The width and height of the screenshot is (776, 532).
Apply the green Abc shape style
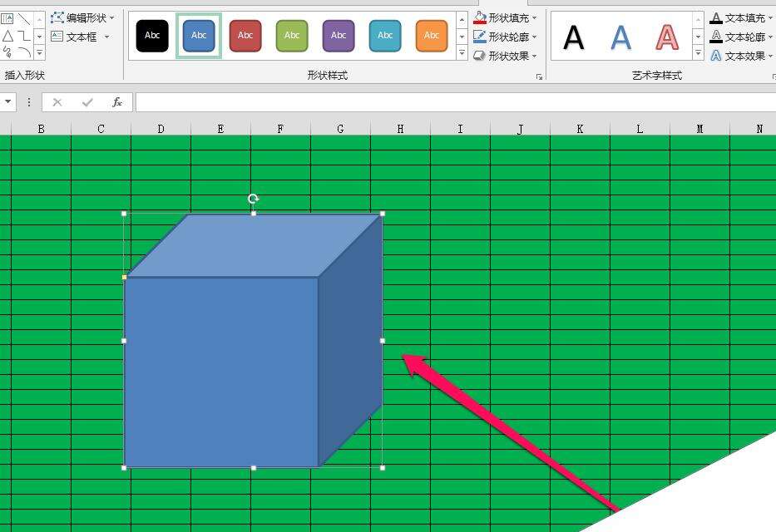[291, 36]
